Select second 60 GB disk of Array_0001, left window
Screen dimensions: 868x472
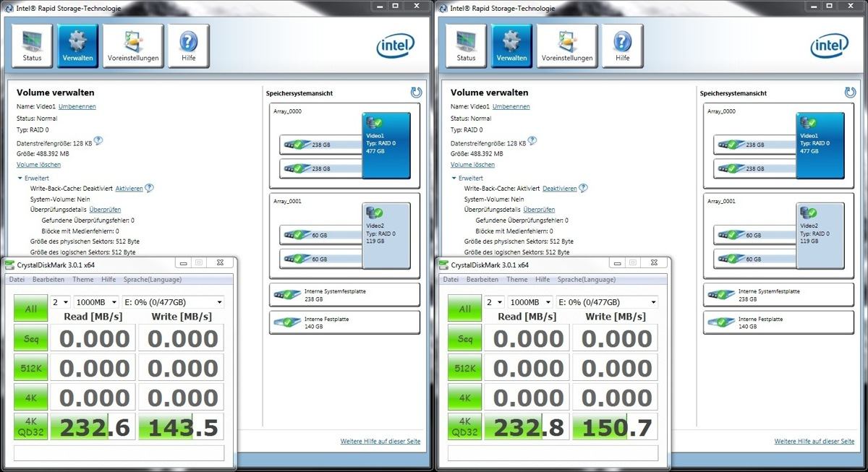322,259
